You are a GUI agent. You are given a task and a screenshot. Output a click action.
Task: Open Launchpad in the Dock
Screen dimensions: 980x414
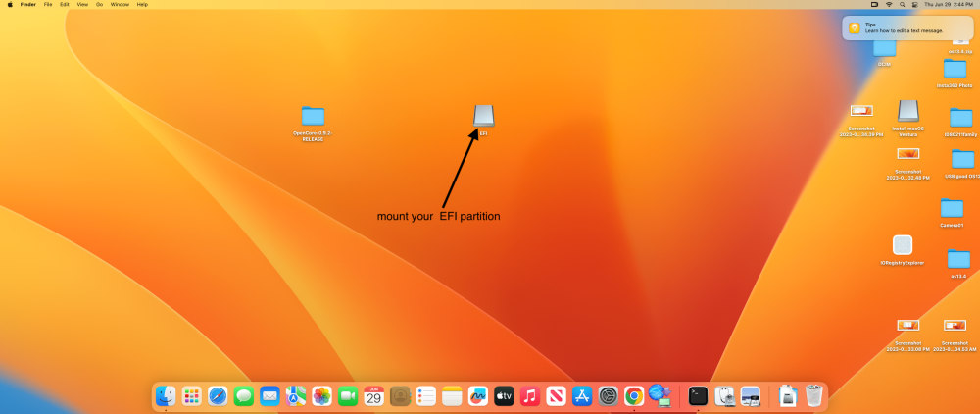tap(192, 396)
